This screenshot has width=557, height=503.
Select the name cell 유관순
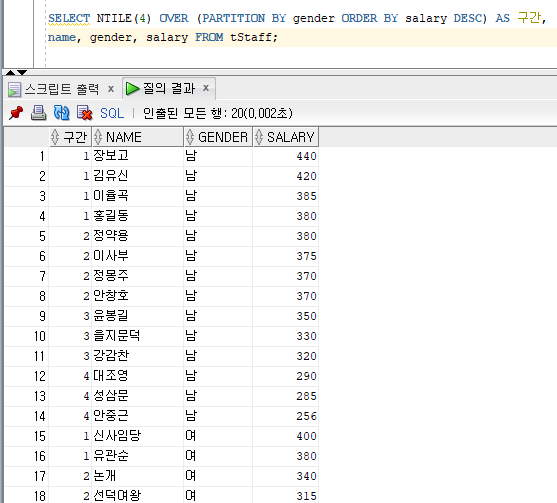pos(138,455)
